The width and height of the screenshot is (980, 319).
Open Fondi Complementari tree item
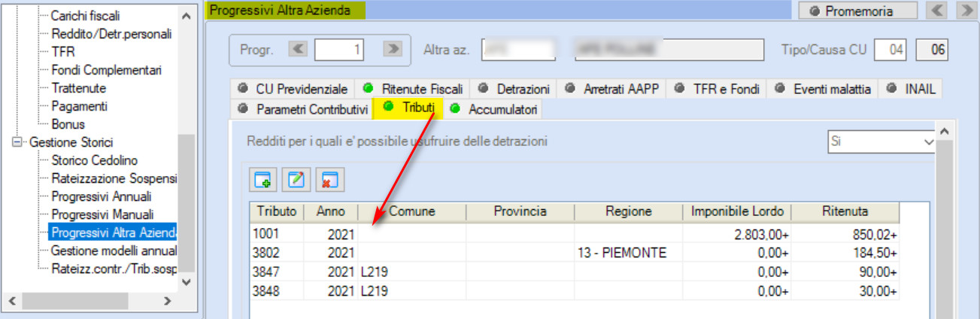[x=106, y=70]
